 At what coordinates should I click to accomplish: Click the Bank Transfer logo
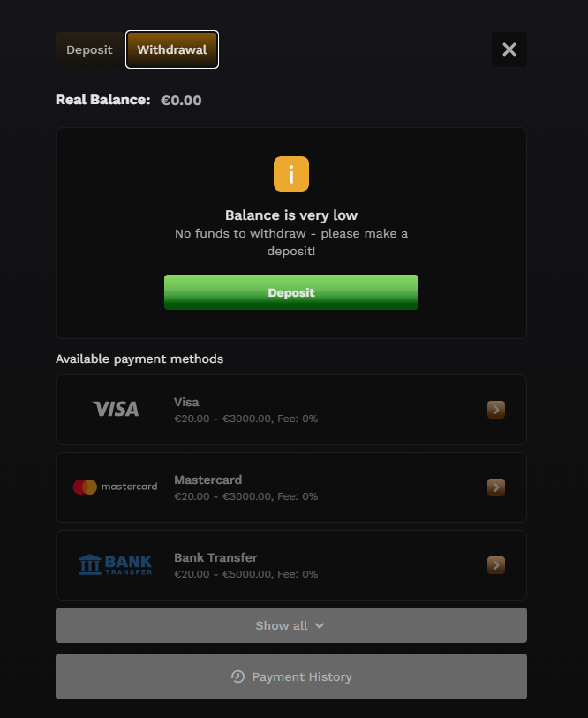(116, 564)
